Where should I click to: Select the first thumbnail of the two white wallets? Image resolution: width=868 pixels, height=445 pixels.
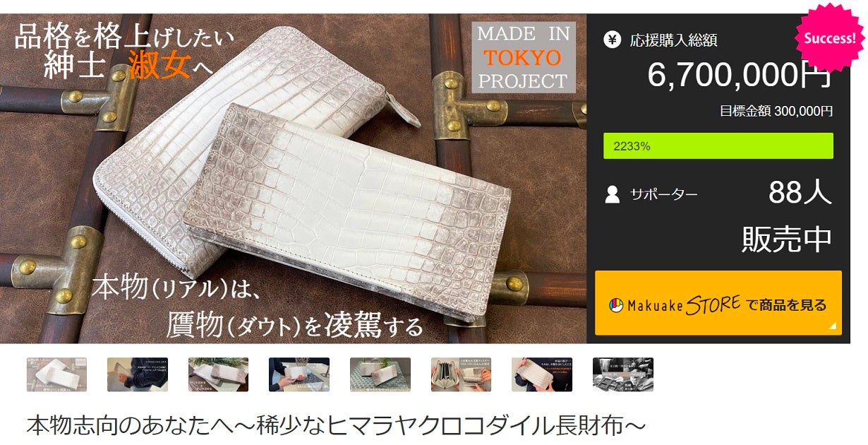click(56, 374)
